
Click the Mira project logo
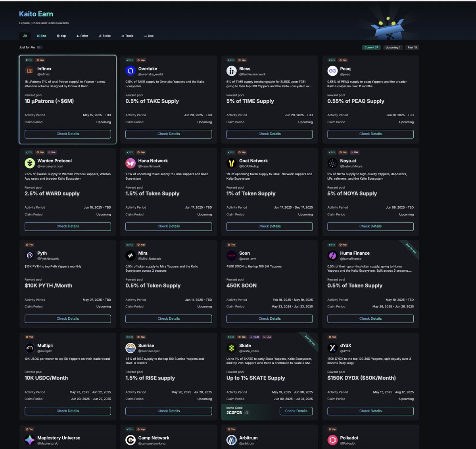(x=131, y=255)
